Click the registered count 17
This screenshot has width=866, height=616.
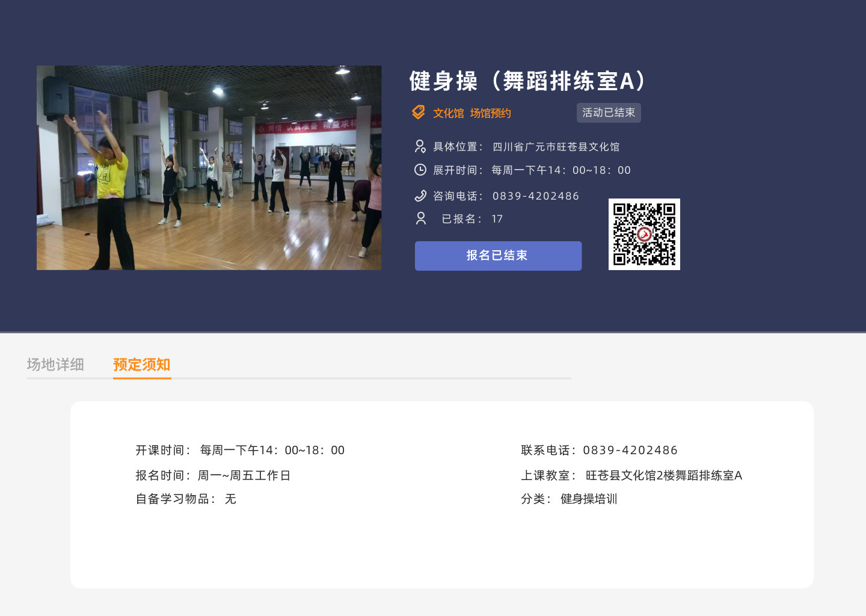pyautogui.click(x=497, y=219)
